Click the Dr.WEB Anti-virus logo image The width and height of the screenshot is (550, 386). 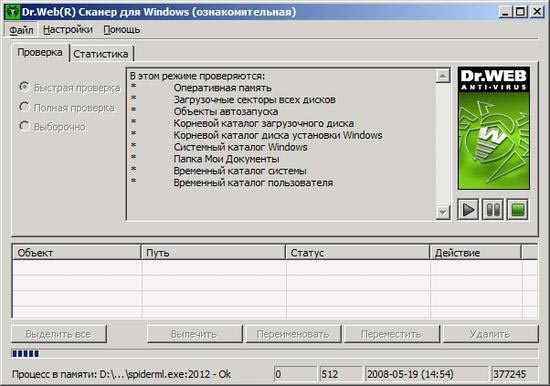[494, 128]
